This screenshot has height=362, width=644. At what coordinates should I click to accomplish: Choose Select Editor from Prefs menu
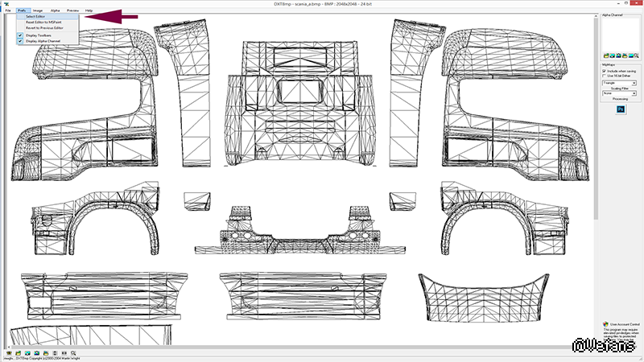[35, 16]
